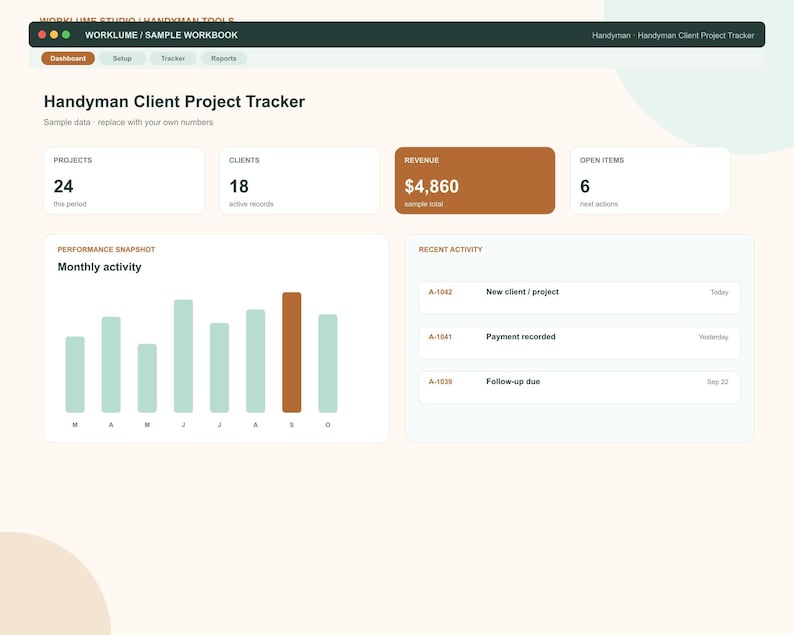Click the 'WORKLUME / SAMPLE WORKBOOK' title text
This screenshot has width=794, height=635.
point(161,35)
